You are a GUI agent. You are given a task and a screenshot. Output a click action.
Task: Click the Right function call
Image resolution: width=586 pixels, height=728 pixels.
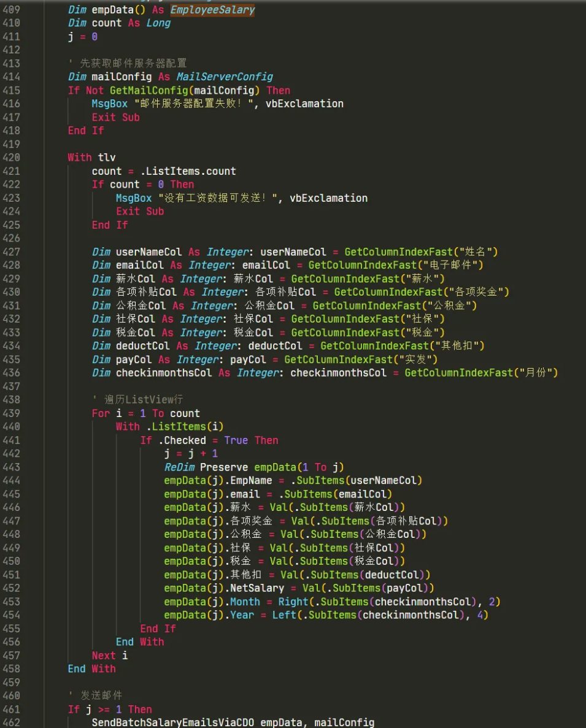pos(293,601)
